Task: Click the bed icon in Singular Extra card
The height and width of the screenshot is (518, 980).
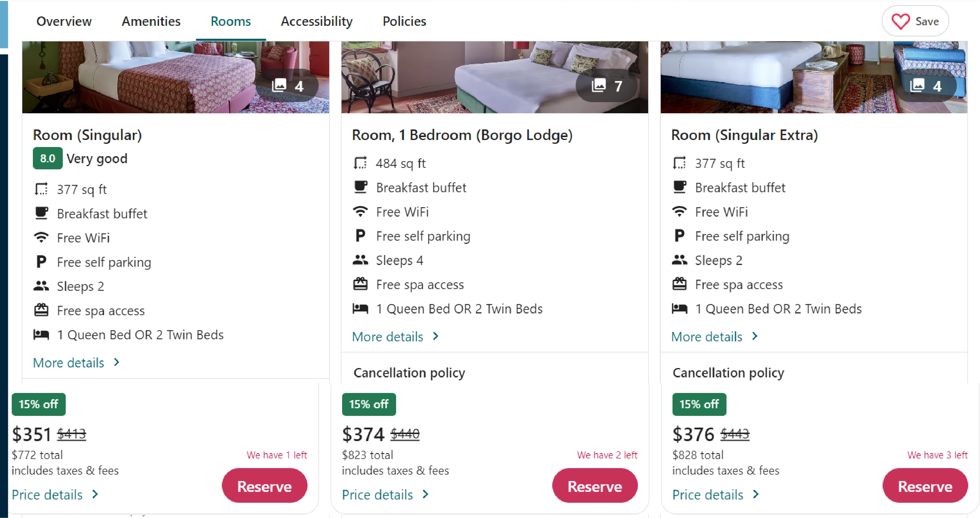Action: (x=680, y=309)
